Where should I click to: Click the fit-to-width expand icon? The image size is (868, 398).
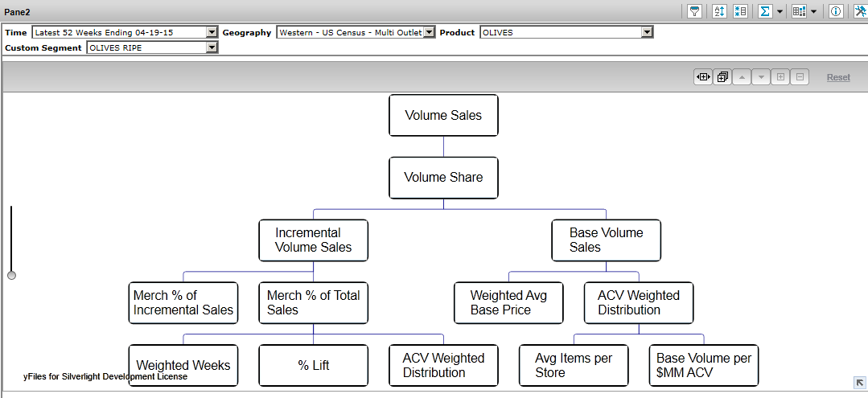pyautogui.click(x=703, y=77)
